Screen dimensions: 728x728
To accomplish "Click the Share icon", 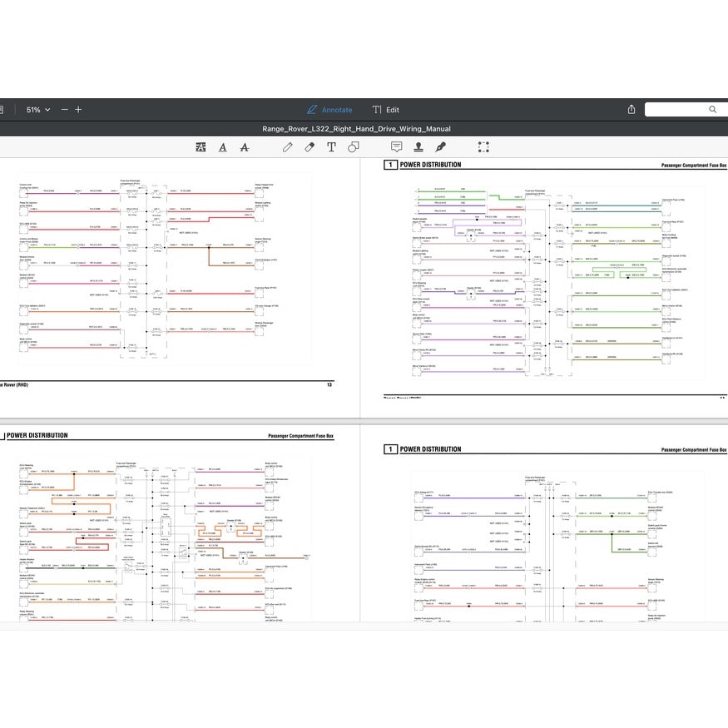I will [x=631, y=110].
